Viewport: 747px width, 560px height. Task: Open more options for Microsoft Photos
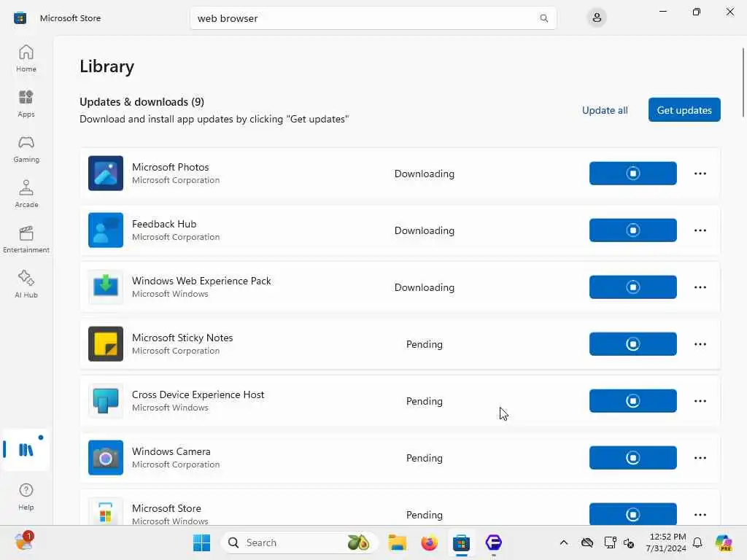pyautogui.click(x=700, y=174)
